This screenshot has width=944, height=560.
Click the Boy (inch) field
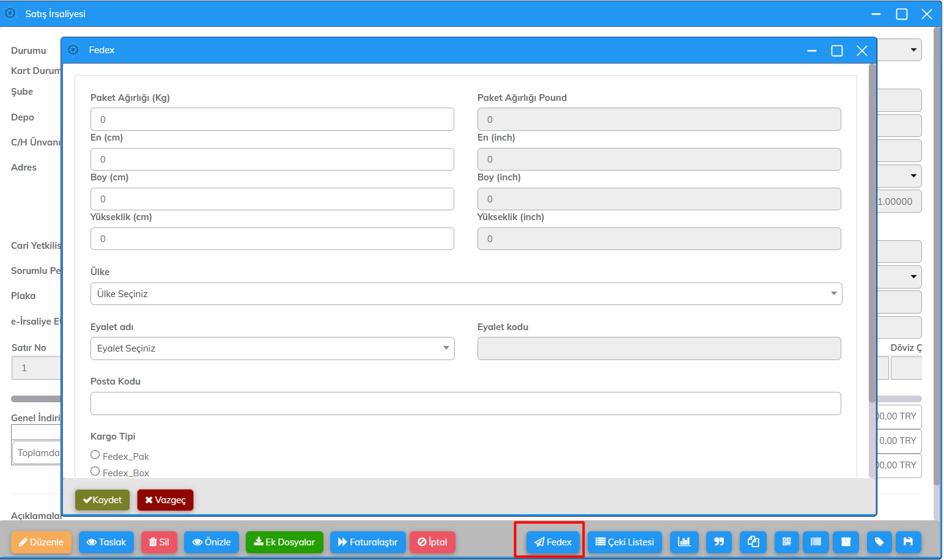659,199
